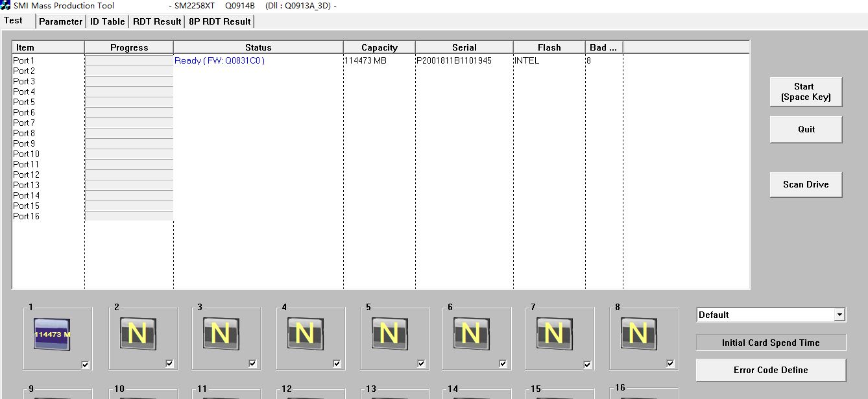Click port 1 drive icon showing 114473 M

click(x=52, y=335)
